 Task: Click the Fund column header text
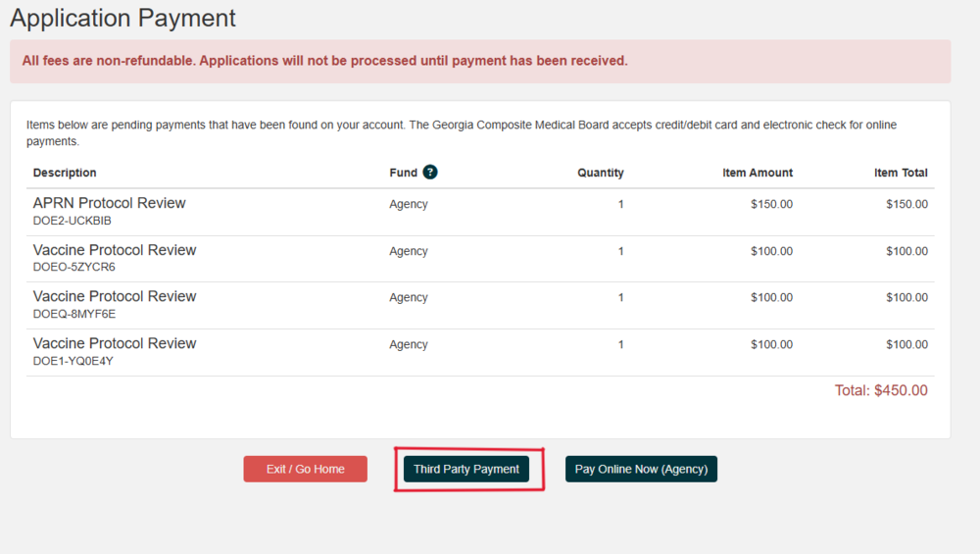(x=403, y=173)
